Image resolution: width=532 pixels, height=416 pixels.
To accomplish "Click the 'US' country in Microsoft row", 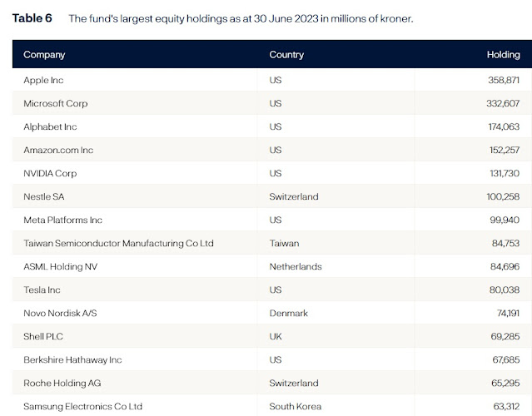I will click(276, 103).
